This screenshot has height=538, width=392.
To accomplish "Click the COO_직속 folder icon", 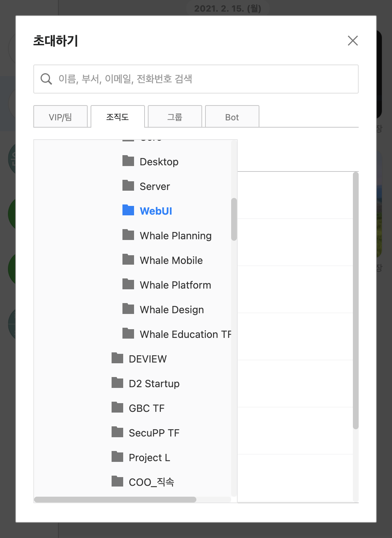I will pos(117,481).
